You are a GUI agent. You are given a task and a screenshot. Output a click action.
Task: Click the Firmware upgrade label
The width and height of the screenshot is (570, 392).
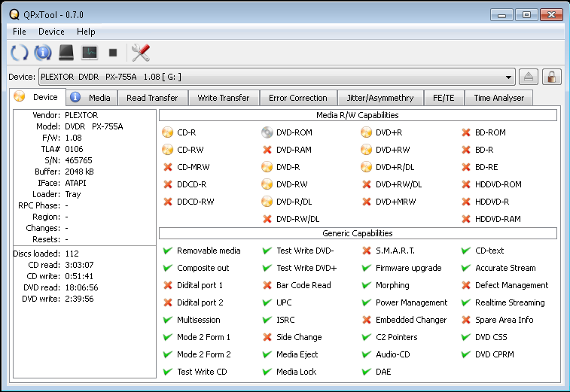[x=409, y=268]
